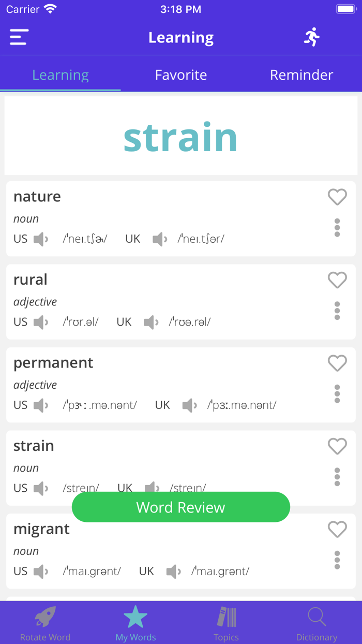Open the hamburger navigation menu
This screenshot has height=644, width=362.
point(18,37)
